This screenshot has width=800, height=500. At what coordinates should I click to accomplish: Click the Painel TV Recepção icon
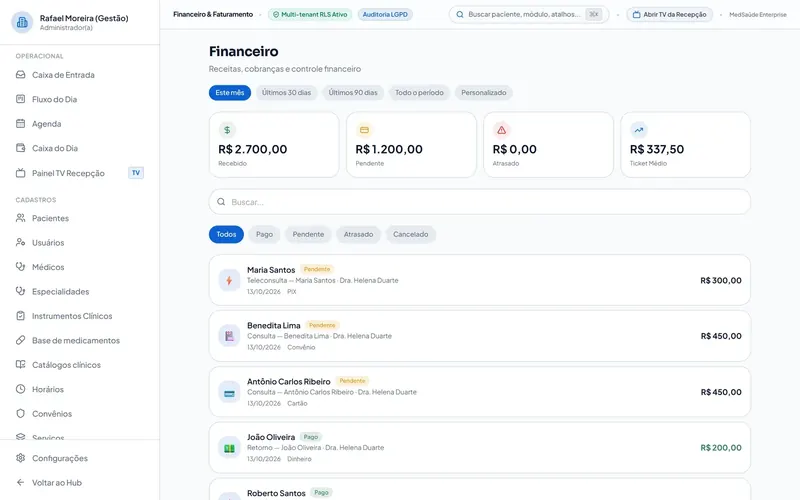[x=20, y=173]
